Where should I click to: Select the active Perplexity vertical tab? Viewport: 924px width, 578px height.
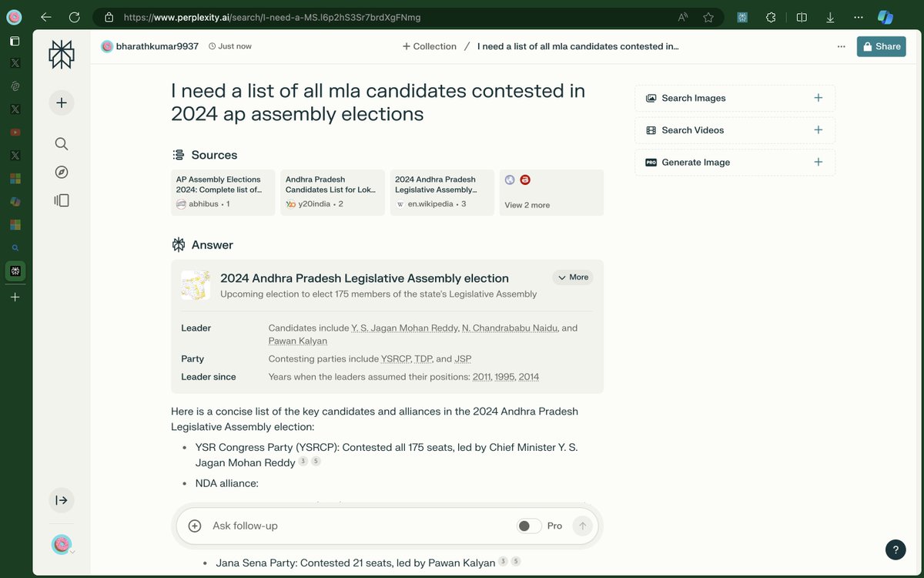coord(15,271)
